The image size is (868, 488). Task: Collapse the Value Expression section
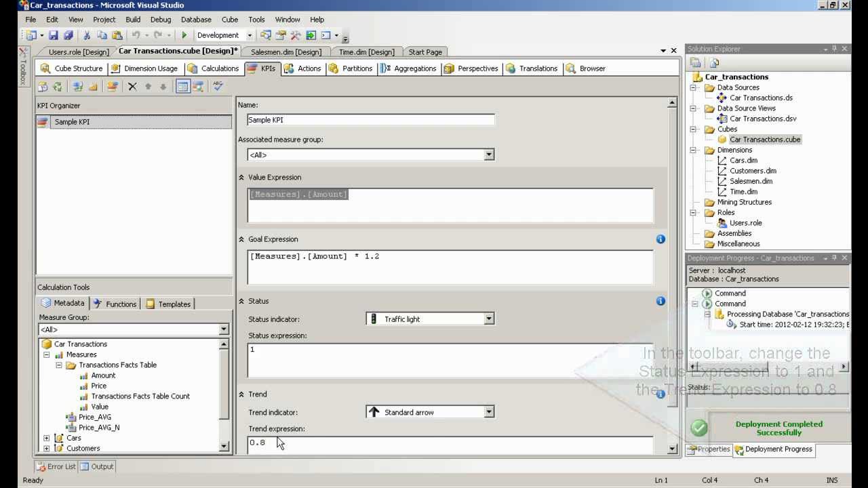point(241,178)
